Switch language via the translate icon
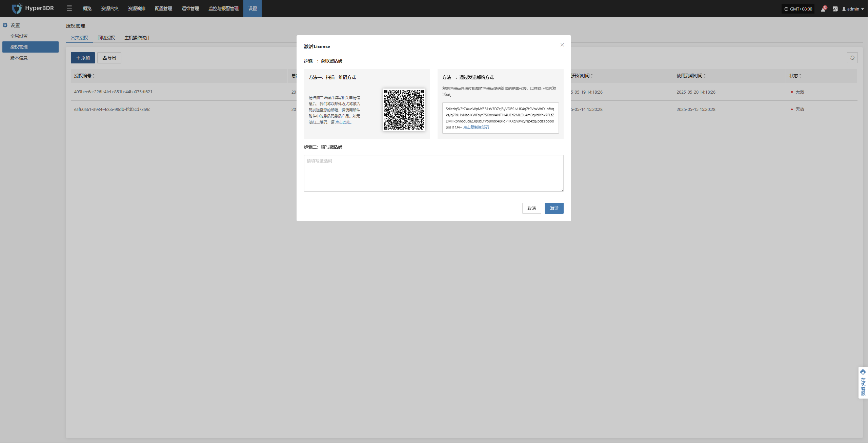Screen dimensions: 868x443 click(x=835, y=9)
